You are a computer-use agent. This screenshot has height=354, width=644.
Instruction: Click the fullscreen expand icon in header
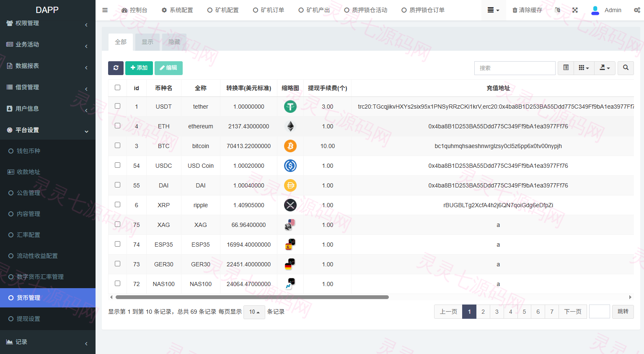575,10
